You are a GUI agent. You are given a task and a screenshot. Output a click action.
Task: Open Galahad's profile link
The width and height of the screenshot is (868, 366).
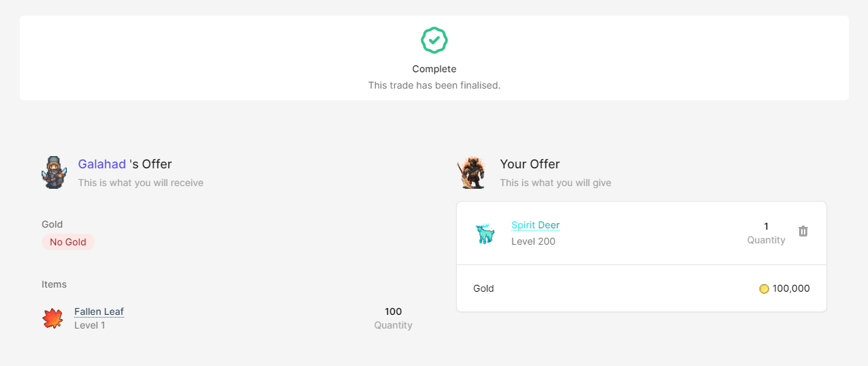pos(102,164)
